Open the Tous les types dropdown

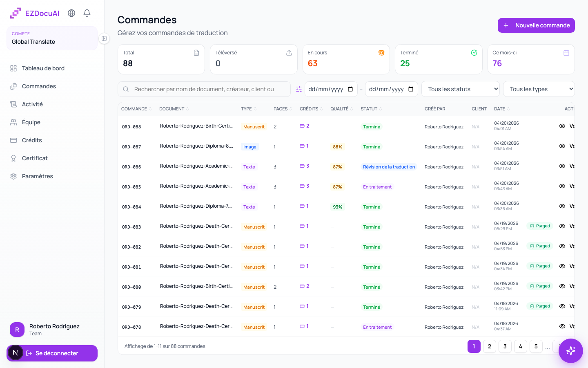click(x=539, y=89)
